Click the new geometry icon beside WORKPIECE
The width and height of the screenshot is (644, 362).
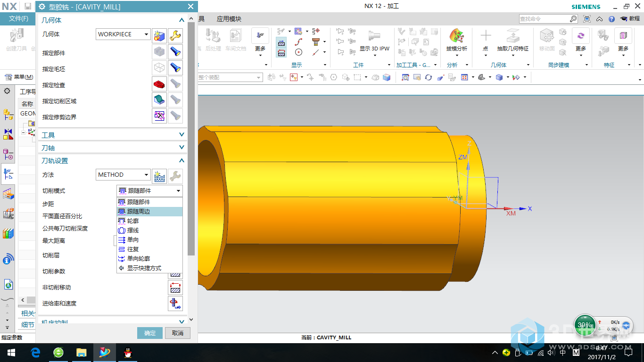[159, 35]
